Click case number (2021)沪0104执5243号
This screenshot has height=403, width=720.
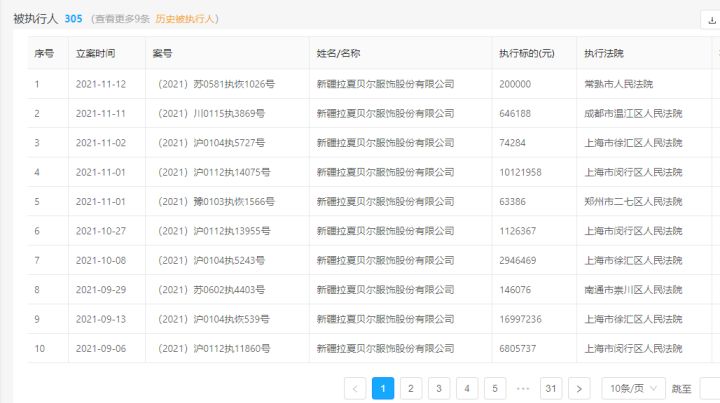click(x=211, y=260)
